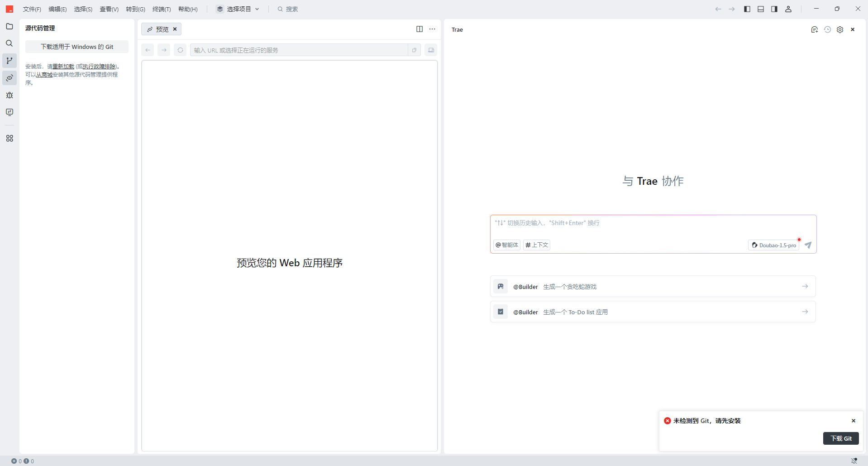This screenshot has height=466, width=868.
Task: Open the Run and Debug bug icon
Action: (x=10, y=95)
